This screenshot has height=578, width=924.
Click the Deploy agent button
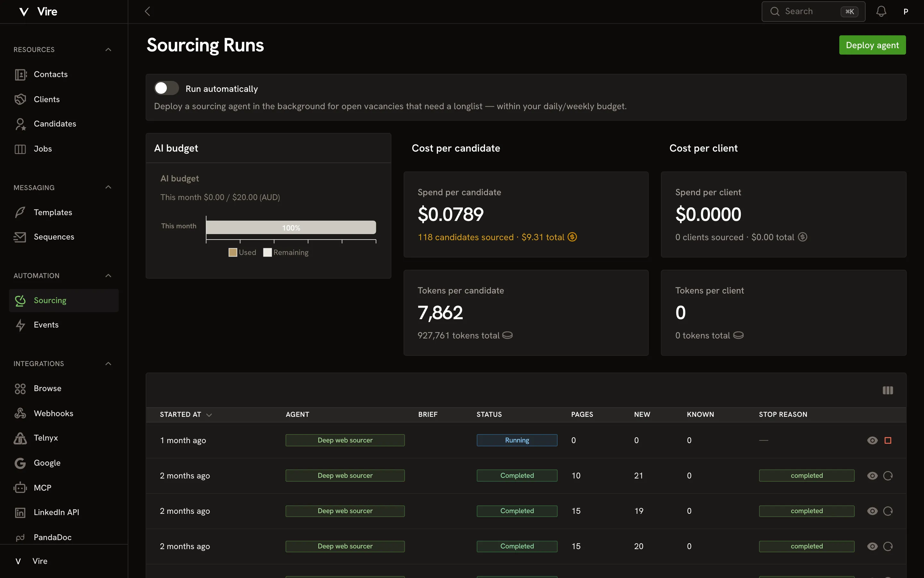tap(872, 45)
